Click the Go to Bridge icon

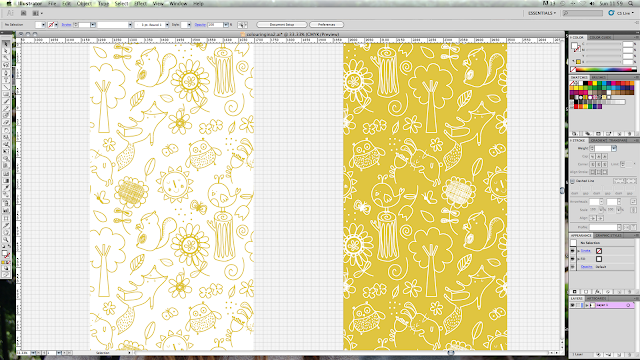pyautogui.click(x=23, y=13)
